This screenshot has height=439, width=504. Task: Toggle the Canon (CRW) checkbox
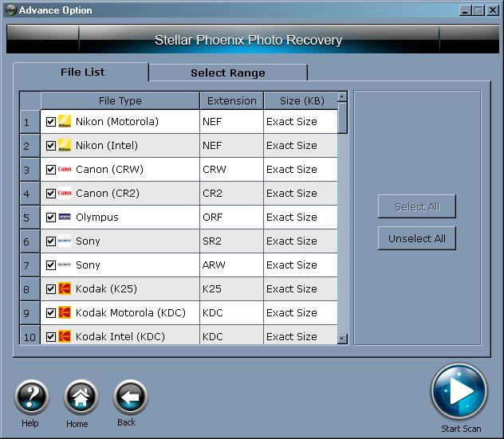(51, 170)
